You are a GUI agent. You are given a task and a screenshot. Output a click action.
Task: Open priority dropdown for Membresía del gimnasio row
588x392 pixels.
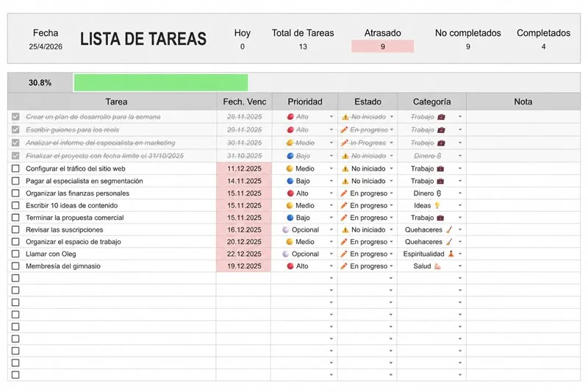coord(331,266)
